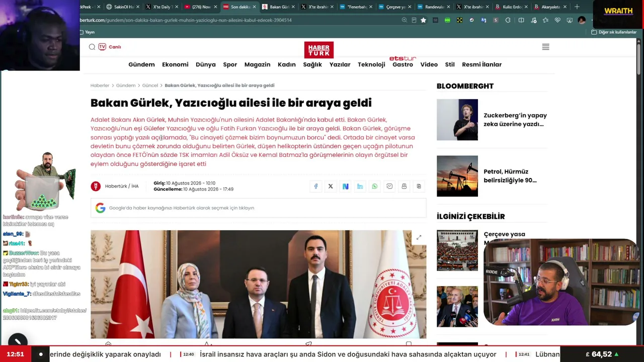Open the Magazin navigation section
This screenshot has height=362, width=644.
coord(257,64)
